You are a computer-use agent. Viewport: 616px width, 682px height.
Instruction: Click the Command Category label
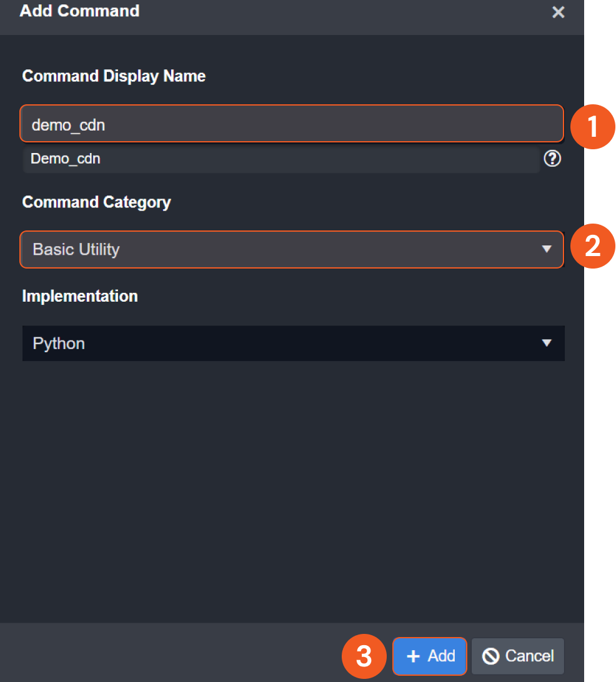coord(96,202)
